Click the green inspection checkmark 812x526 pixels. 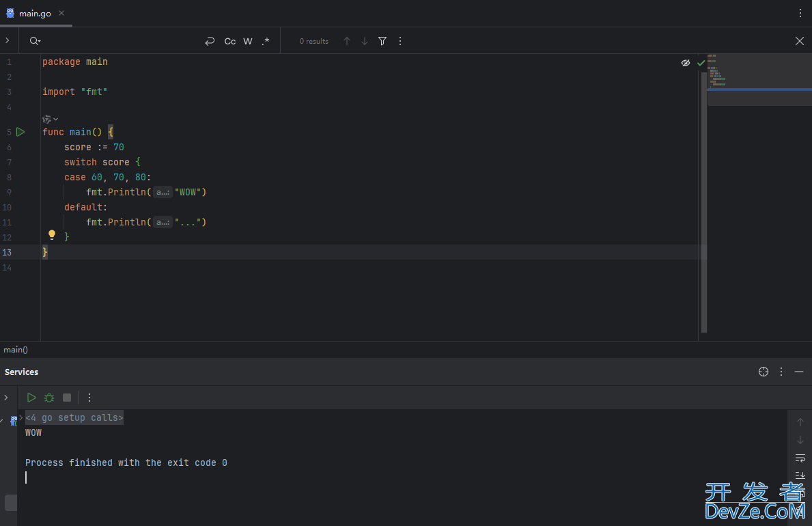point(701,63)
